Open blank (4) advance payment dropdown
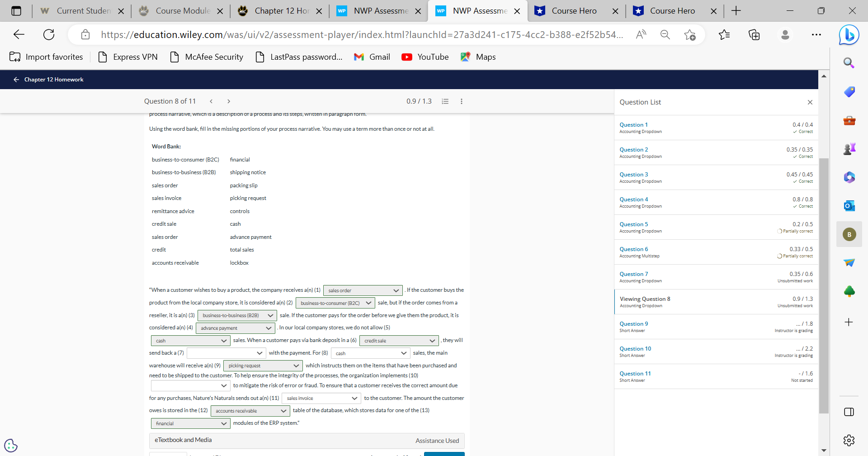868x456 pixels. coord(236,328)
